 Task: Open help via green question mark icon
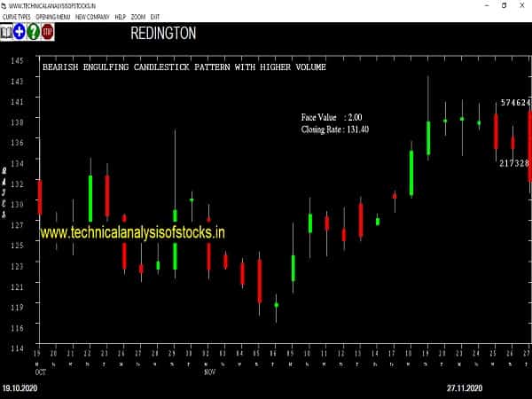pyautogui.click(x=33, y=32)
